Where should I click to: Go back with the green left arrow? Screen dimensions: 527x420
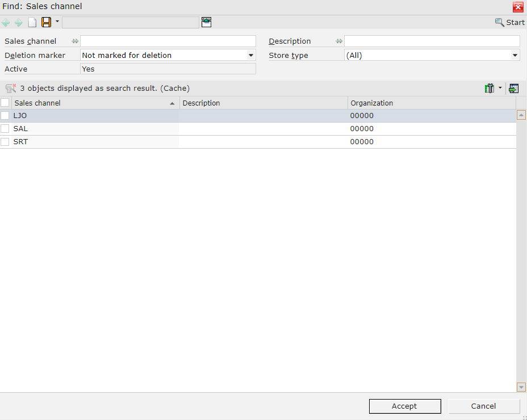click(x=6, y=23)
